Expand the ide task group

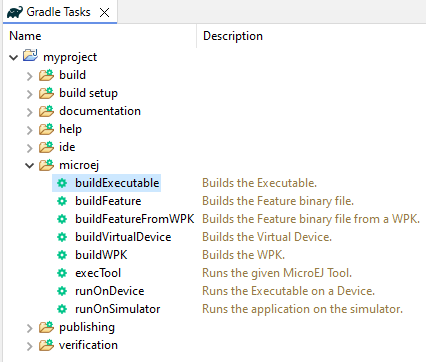[x=30, y=148]
